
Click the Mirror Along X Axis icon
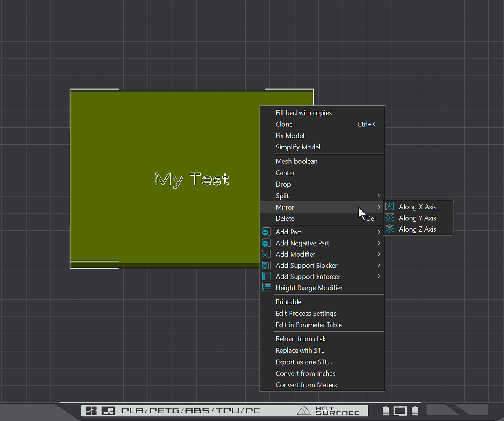click(389, 206)
